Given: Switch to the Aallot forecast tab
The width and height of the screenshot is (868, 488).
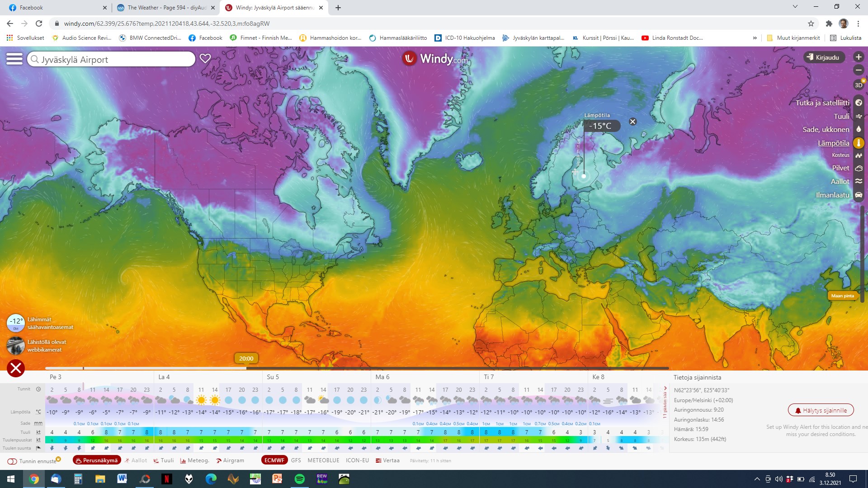Looking at the screenshot, I should tap(136, 460).
